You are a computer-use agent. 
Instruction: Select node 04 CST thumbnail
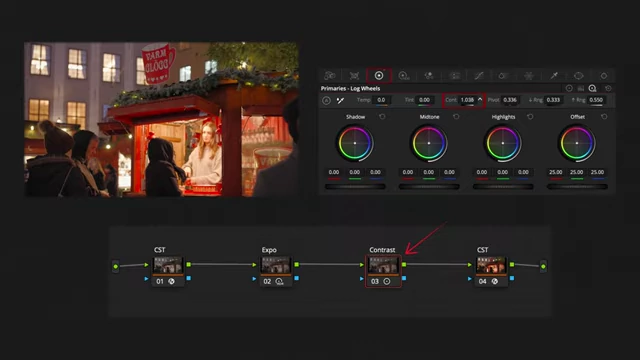point(491,265)
